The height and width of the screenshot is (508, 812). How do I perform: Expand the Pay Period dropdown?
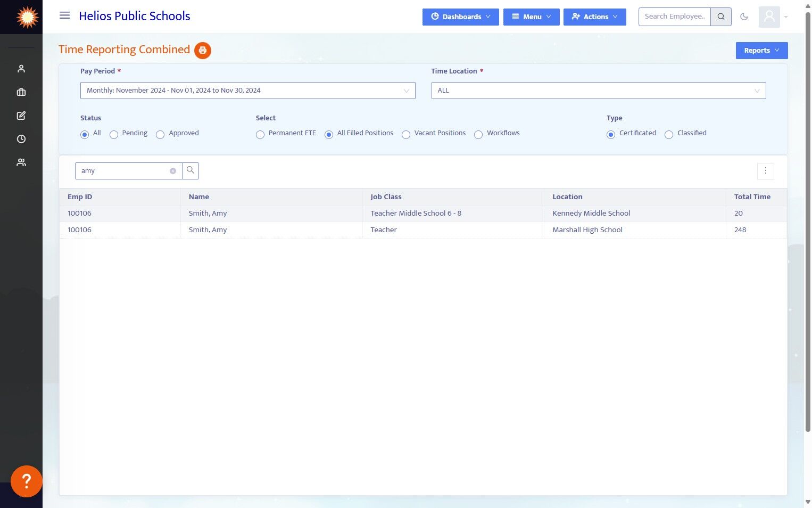pos(248,91)
